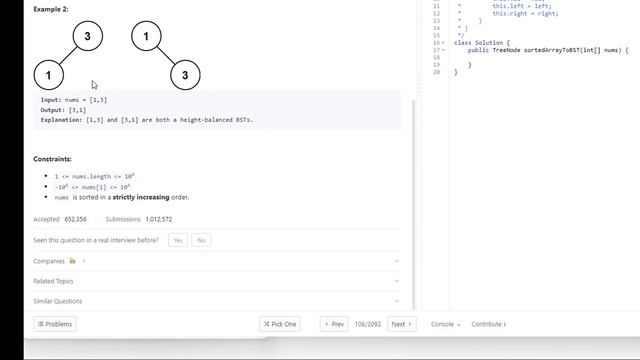Click the panel divider drag handle
This screenshot has height=360, width=640.
click(419, 86)
